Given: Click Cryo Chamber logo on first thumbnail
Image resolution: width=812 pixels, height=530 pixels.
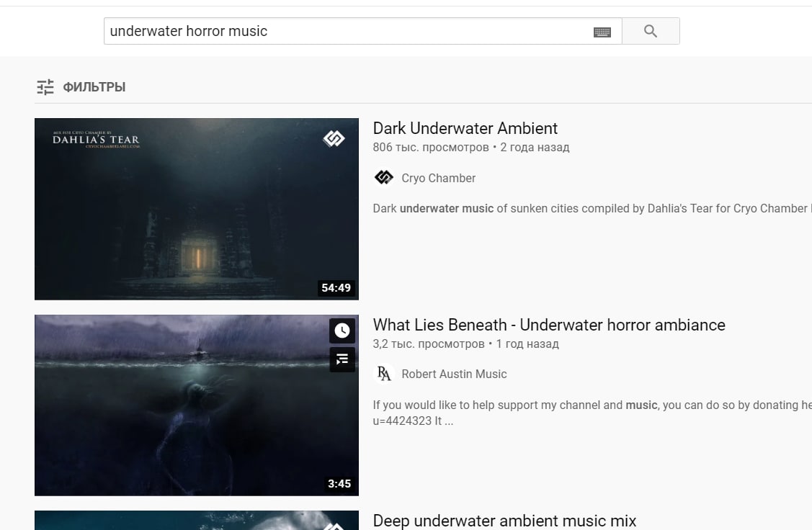Looking at the screenshot, I should click(x=334, y=138).
